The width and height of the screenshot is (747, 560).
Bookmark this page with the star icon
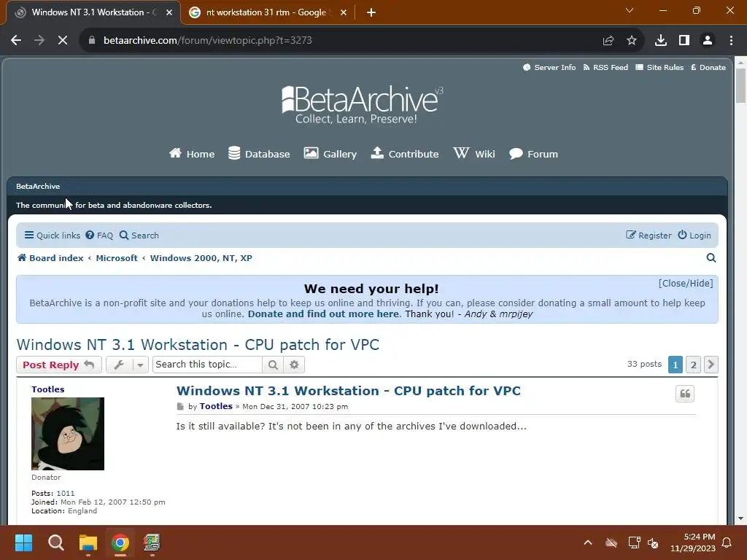point(632,41)
